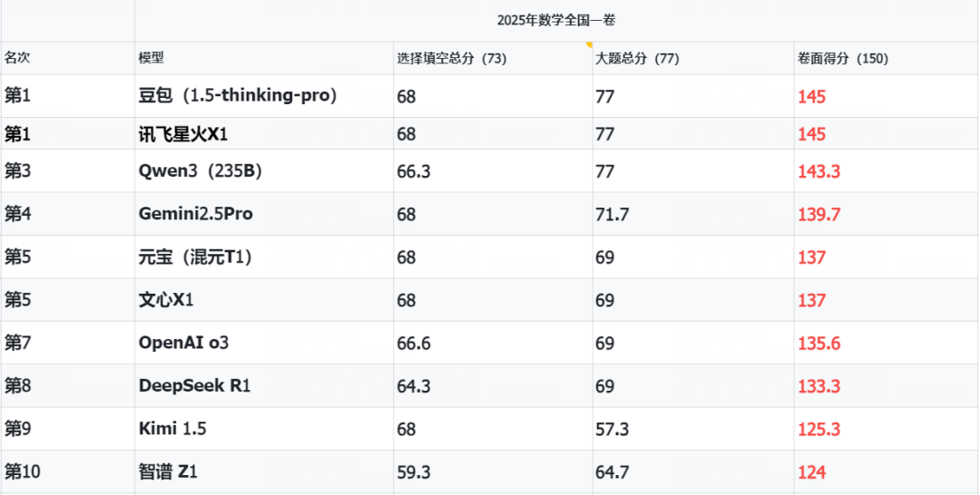Click the 文心X1 model cell

264,300
